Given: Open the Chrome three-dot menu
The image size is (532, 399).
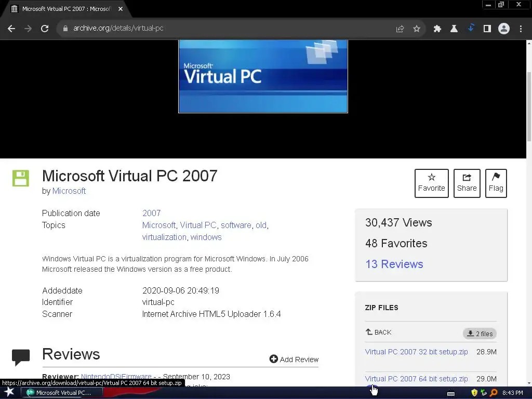Looking at the screenshot, I should (521, 29).
